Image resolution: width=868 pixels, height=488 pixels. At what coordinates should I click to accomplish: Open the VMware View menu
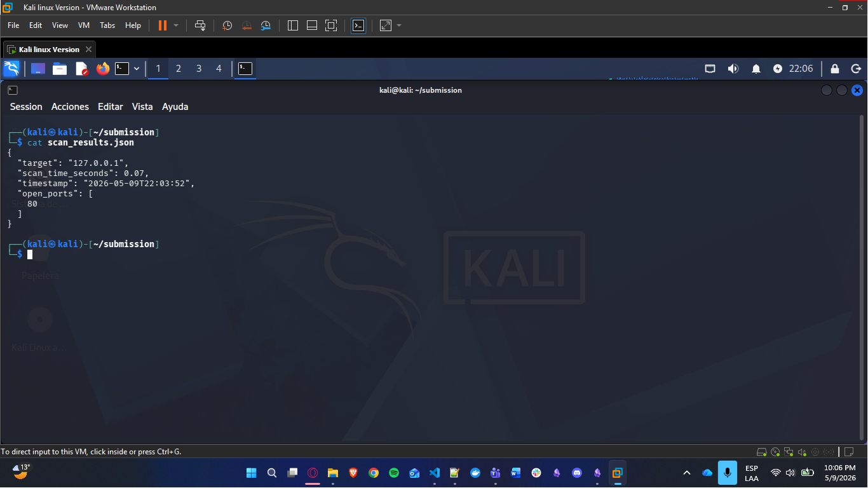point(60,25)
